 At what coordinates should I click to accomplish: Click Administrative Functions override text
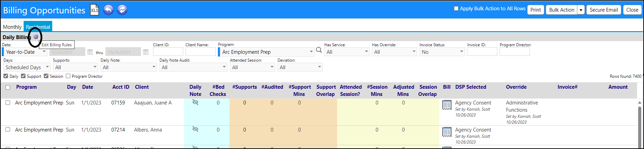522,106
